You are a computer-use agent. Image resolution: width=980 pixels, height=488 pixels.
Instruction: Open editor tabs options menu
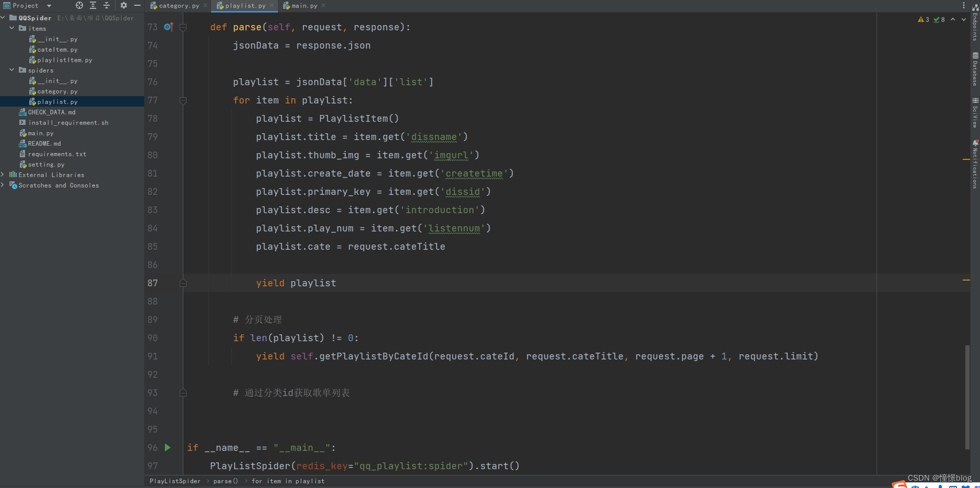[x=964, y=5]
